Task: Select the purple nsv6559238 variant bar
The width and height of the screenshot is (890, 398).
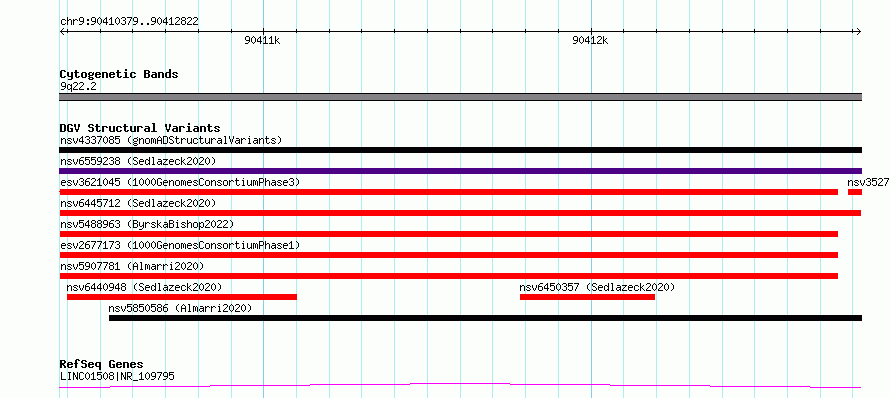Action: pos(460,171)
